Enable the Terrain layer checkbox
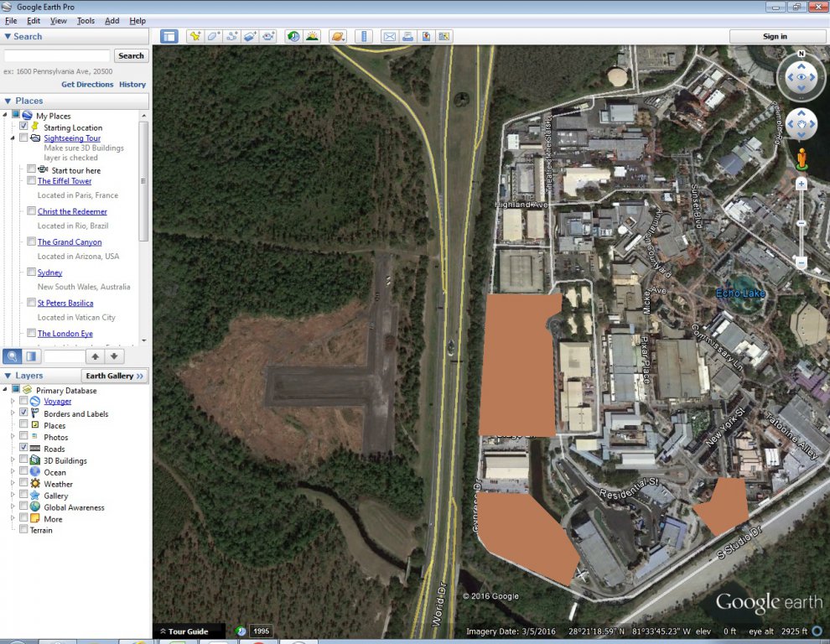The height and width of the screenshot is (644, 830). [x=23, y=528]
